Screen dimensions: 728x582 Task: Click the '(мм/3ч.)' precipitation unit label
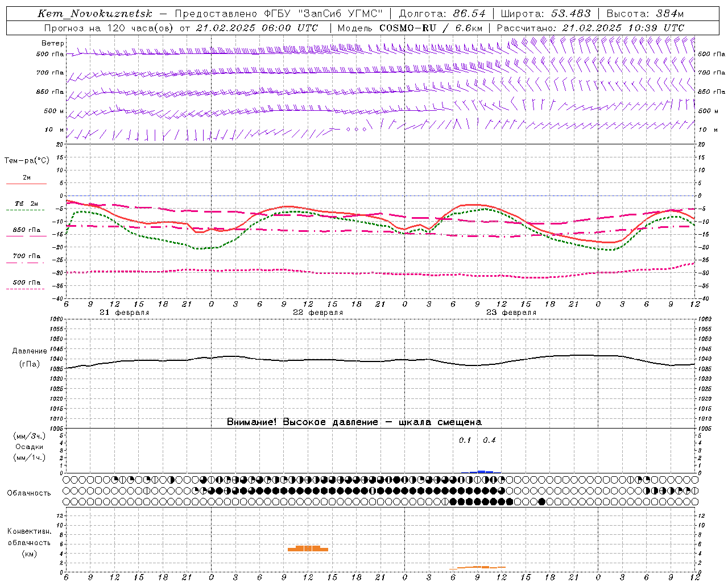pos(30,436)
